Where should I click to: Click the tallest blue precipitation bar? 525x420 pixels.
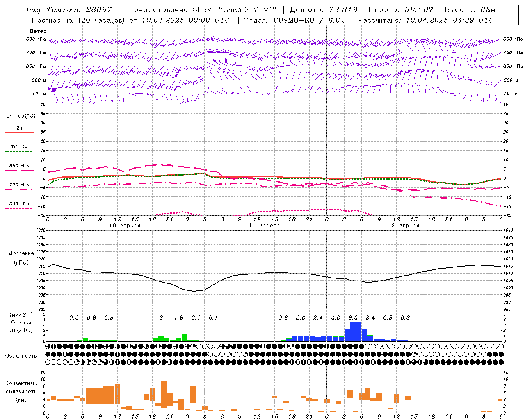pyautogui.click(x=359, y=331)
